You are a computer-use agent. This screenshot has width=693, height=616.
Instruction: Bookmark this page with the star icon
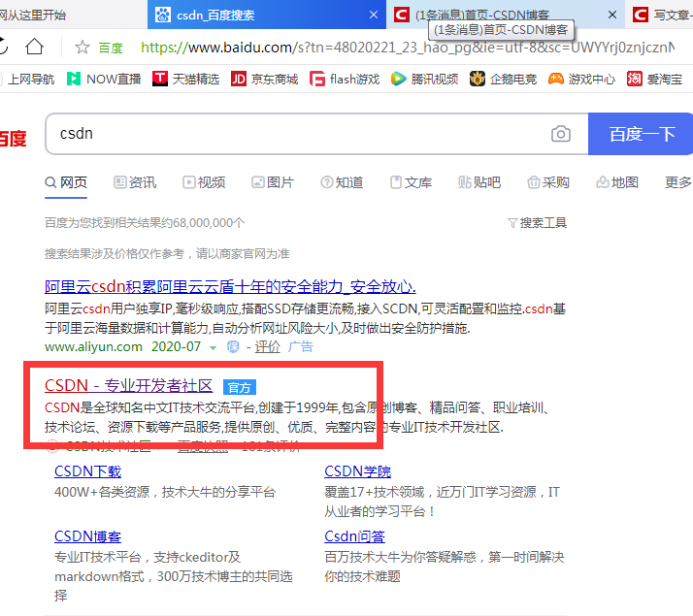point(82,47)
